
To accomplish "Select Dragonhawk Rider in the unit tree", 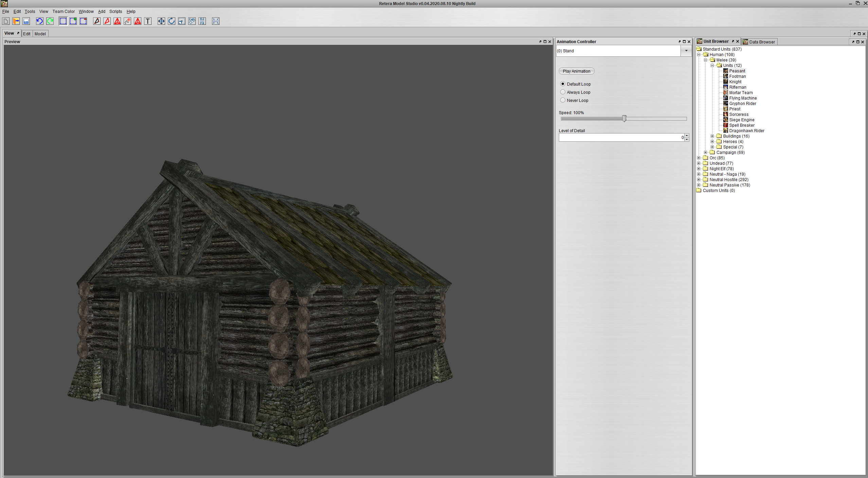I will [747, 131].
